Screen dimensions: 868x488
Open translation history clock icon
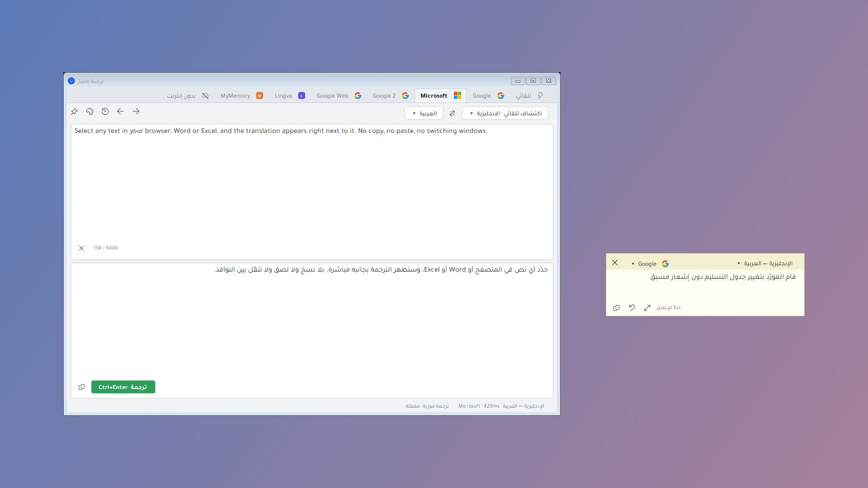point(105,111)
